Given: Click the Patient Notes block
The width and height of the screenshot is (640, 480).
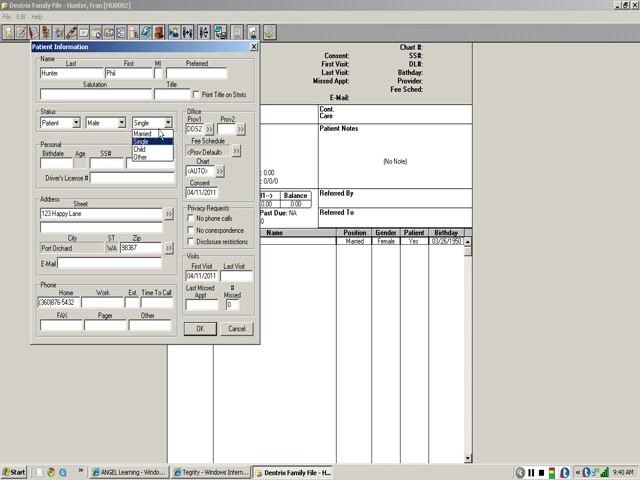Looking at the screenshot, I should point(395,156).
